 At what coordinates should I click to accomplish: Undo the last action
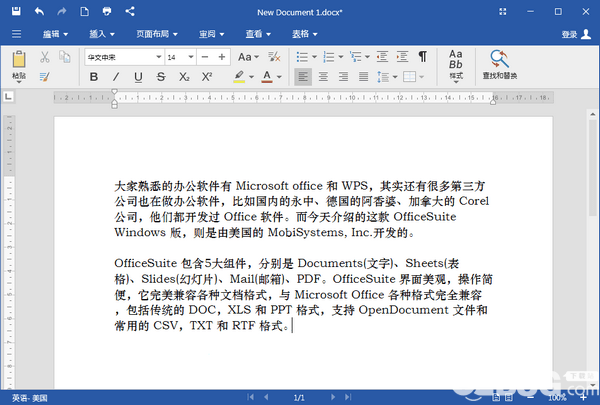click(39, 11)
